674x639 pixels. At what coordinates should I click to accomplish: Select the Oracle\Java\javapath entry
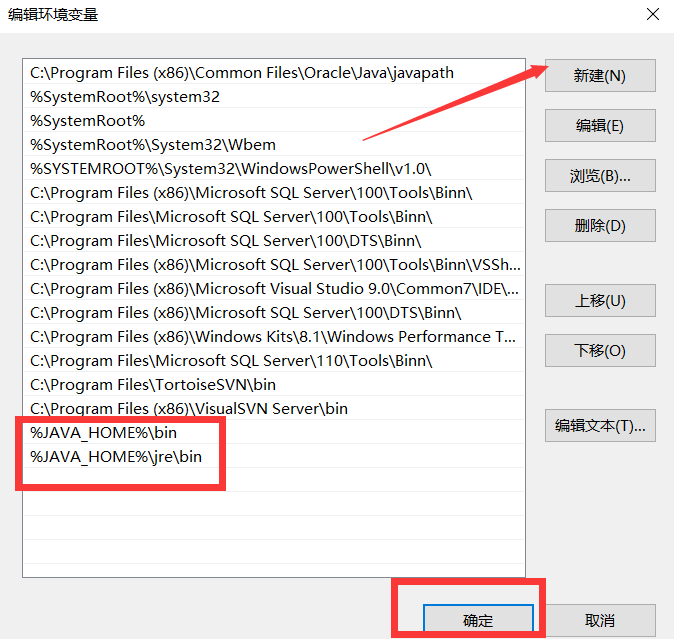tap(274, 73)
